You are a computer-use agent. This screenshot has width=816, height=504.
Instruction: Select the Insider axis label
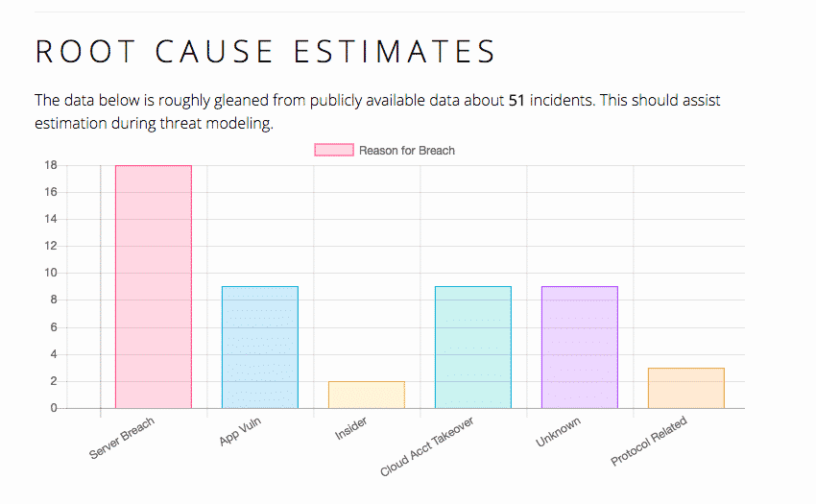pyautogui.click(x=351, y=428)
